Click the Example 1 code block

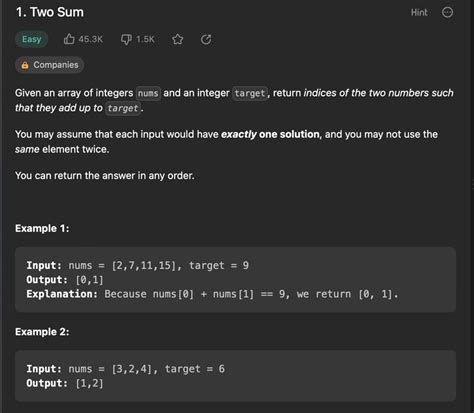(x=235, y=280)
